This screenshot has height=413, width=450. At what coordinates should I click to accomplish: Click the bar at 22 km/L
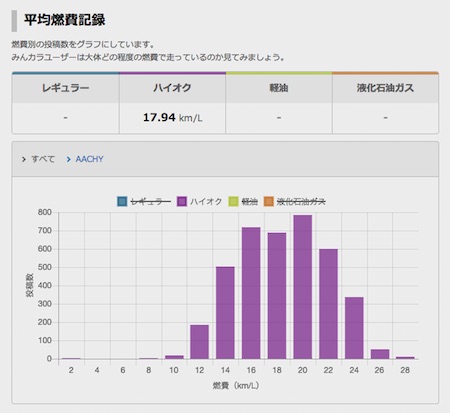coord(328,304)
